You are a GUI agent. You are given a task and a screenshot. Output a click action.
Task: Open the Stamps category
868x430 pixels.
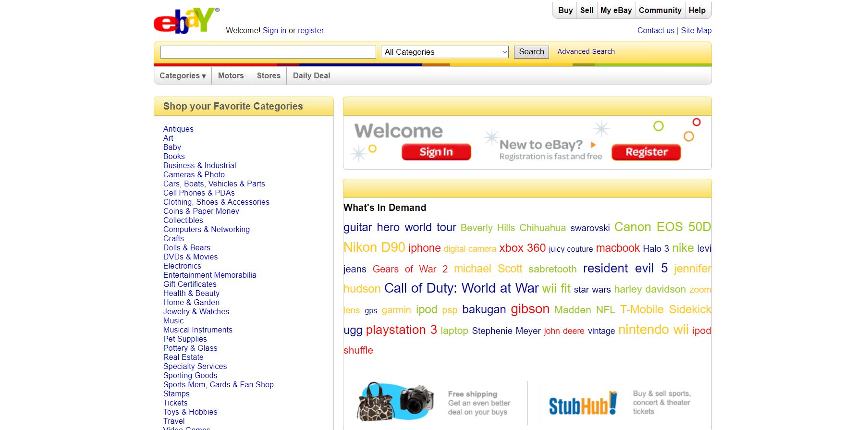click(176, 393)
